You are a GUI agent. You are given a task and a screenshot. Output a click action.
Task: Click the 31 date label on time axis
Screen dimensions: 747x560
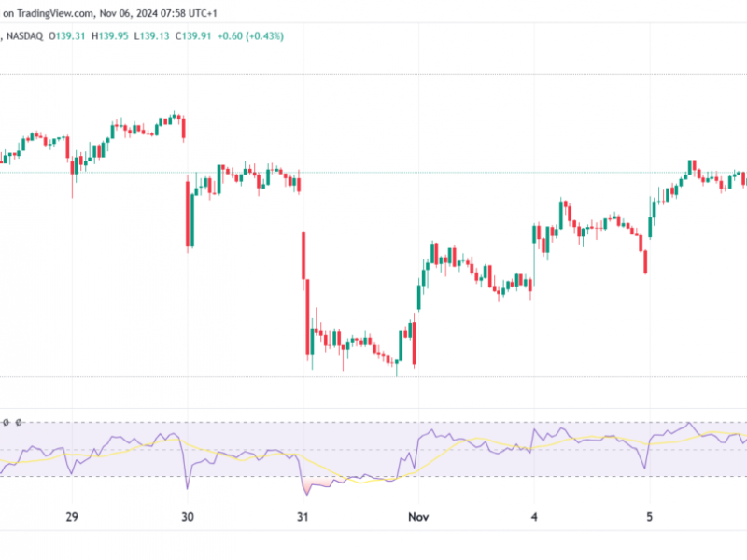click(x=303, y=516)
